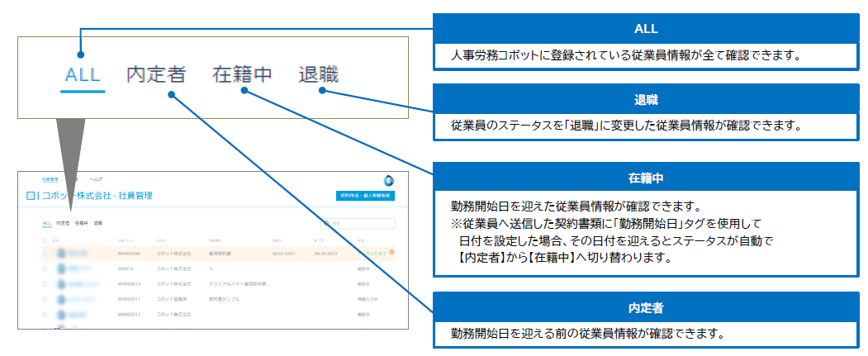This screenshot has height=356, width=868.
Task: Switch to small 内定者 tab in app window
Action: (x=63, y=223)
